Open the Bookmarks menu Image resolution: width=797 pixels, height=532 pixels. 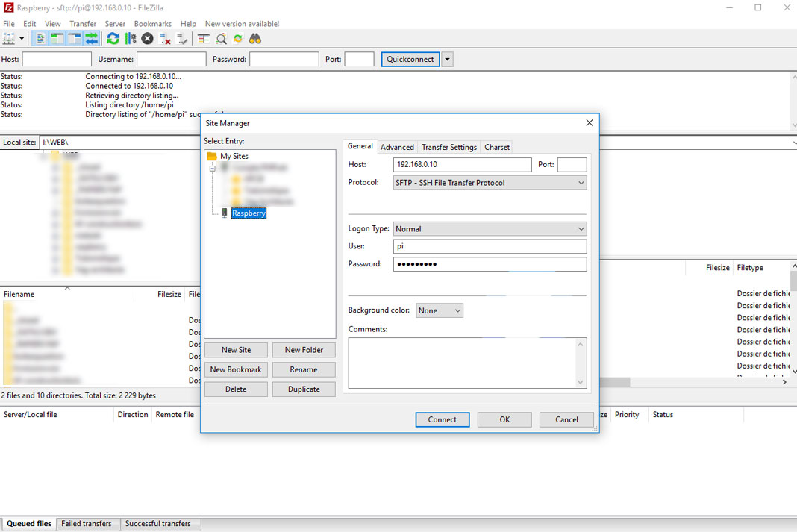point(152,24)
